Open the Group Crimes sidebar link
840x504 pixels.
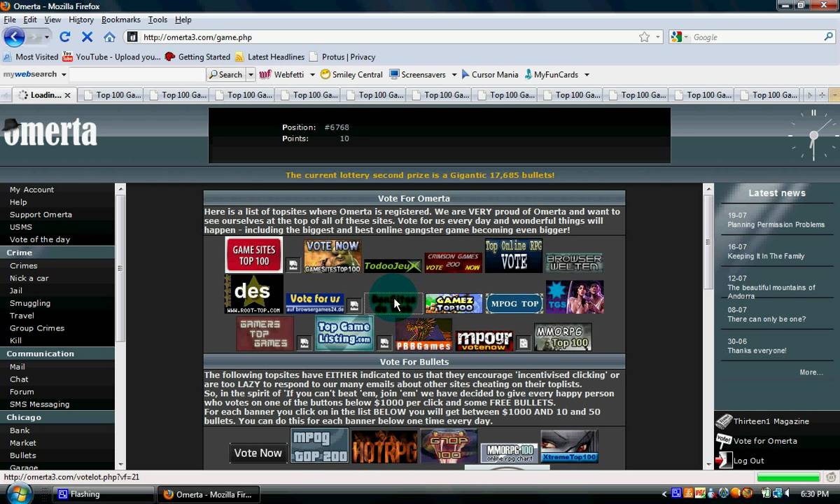coord(37,328)
